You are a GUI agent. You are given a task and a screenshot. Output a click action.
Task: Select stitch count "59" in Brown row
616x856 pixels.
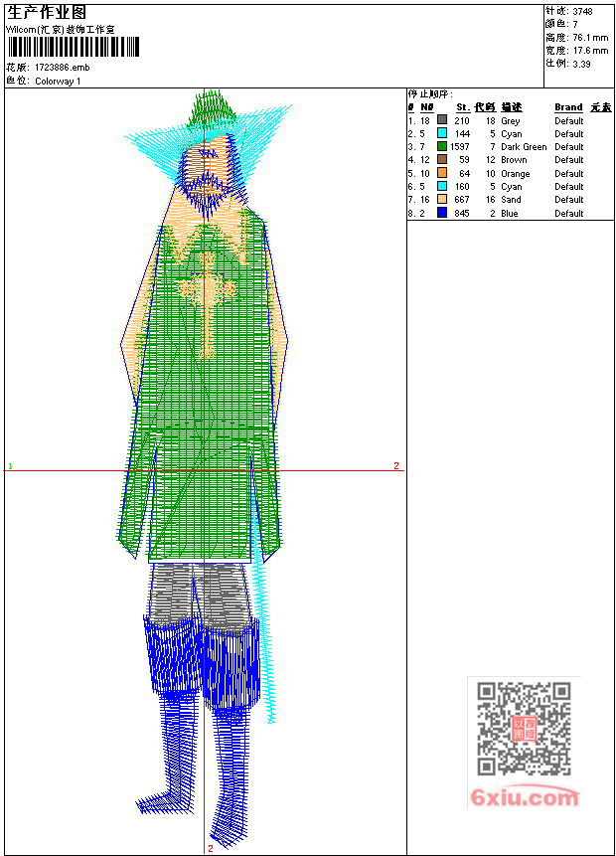point(464,160)
